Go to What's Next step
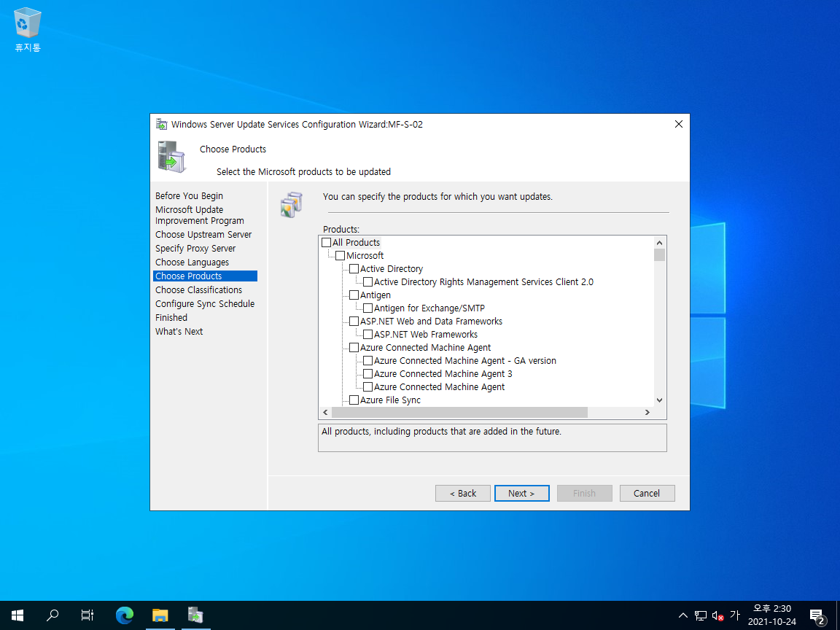The height and width of the screenshot is (630, 840). [179, 332]
